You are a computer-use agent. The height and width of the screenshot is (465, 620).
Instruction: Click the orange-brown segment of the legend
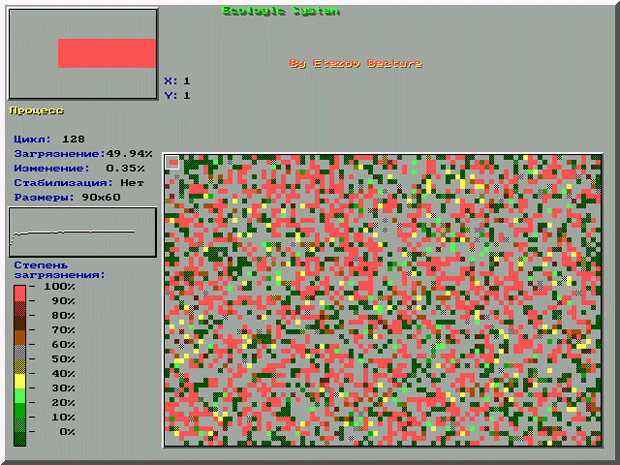click(20, 337)
